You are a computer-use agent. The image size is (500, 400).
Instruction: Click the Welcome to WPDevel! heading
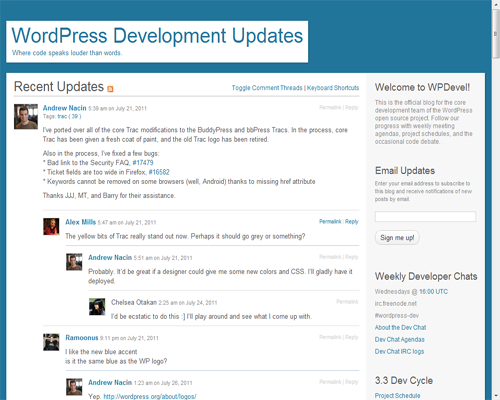[x=422, y=87]
